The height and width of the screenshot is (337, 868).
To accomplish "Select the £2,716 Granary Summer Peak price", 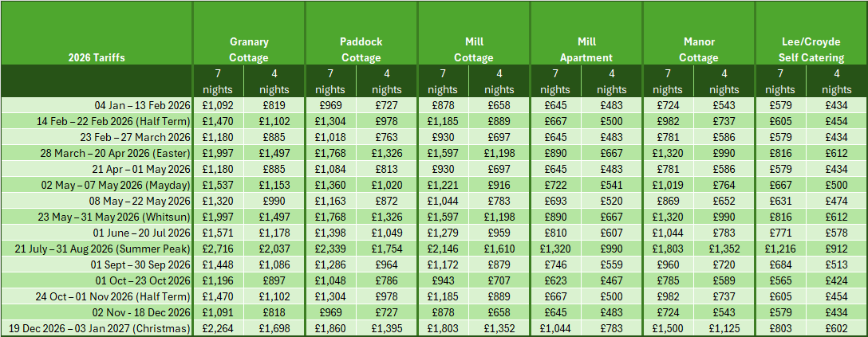I will click(217, 249).
